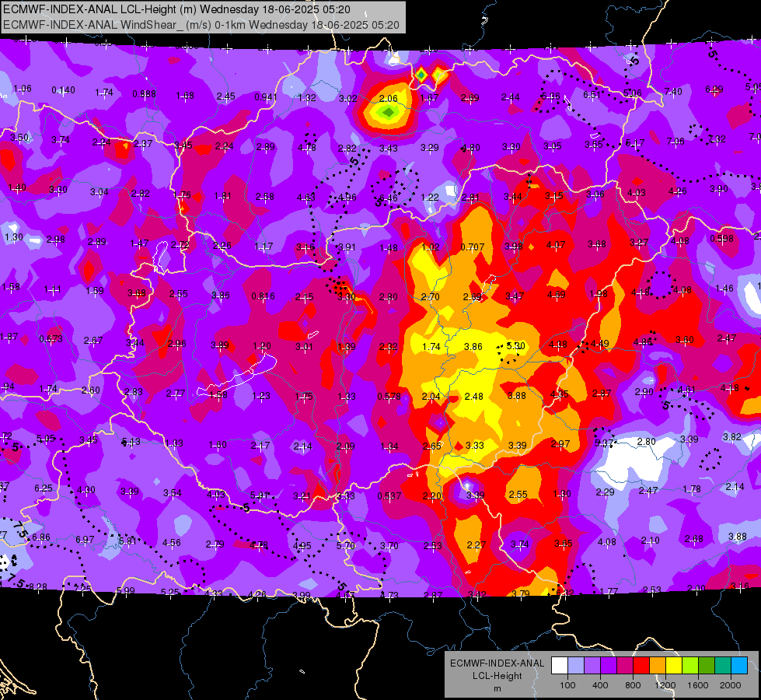Click the wind shear value 4.69
The image size is (761, 700).
557,294
